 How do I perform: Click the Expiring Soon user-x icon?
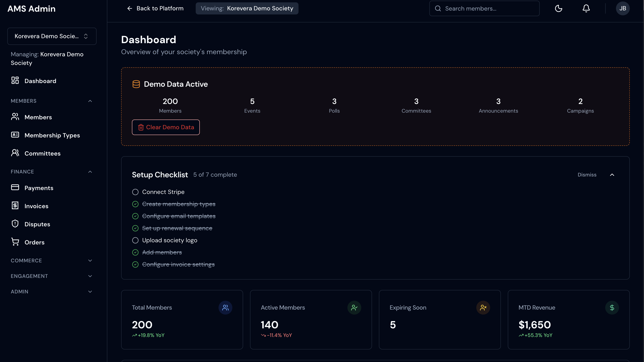[483, 307]
